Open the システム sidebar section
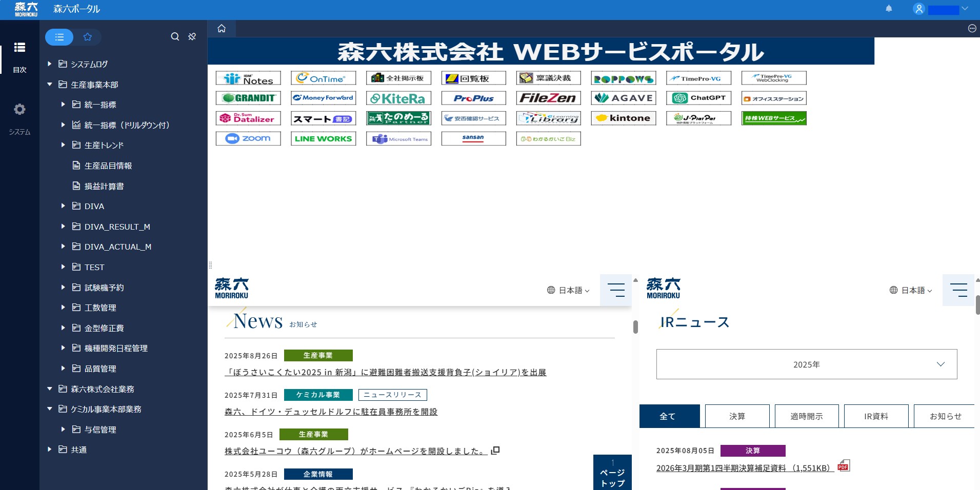 point(19,119)
